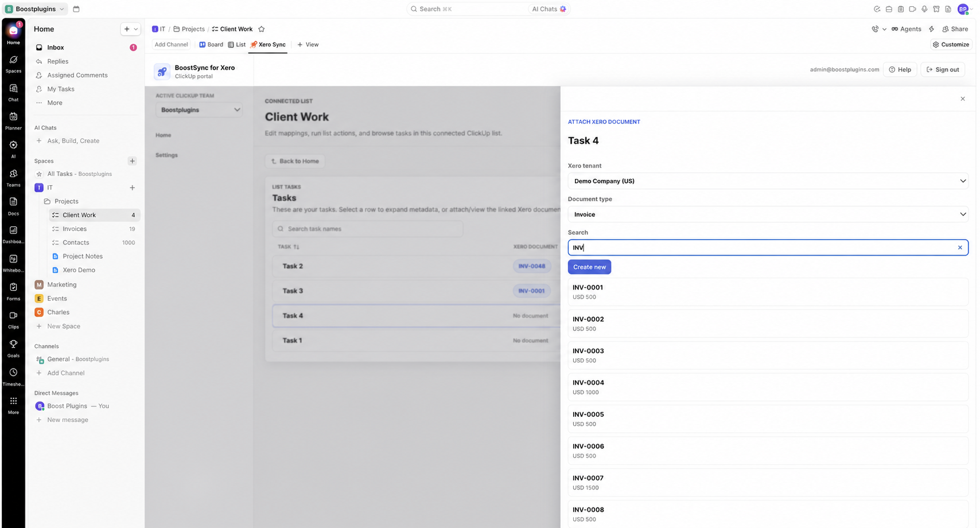The image size is (980, 528).
Task: Click the INV-0048 badge on Task 2
Action: pos(532,267)
